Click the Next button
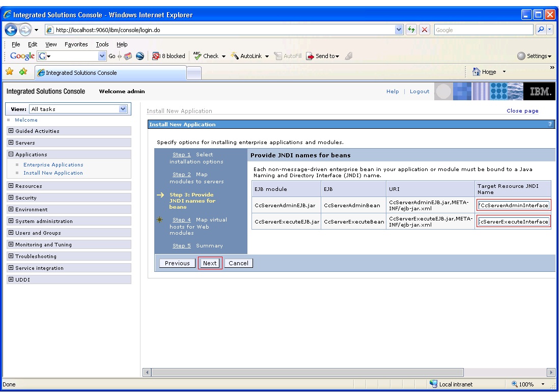 tap(210, 263)
